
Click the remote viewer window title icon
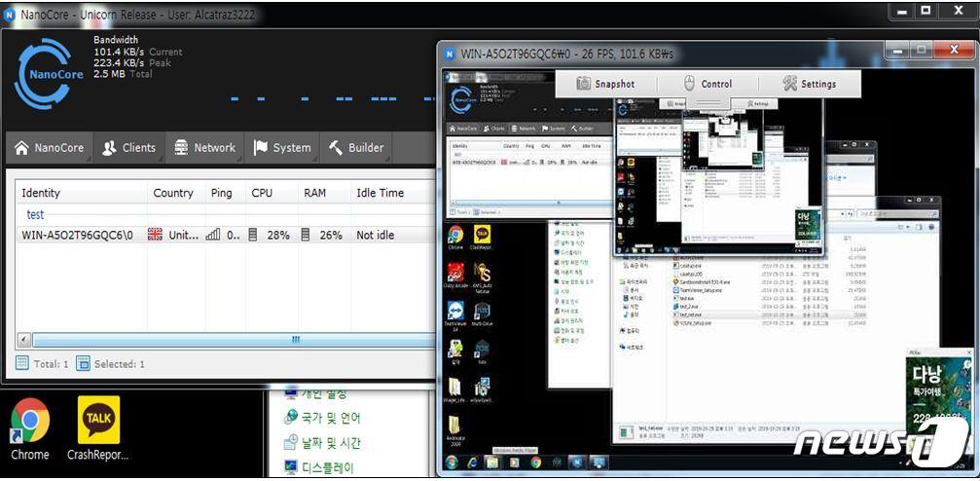(450, 54)
